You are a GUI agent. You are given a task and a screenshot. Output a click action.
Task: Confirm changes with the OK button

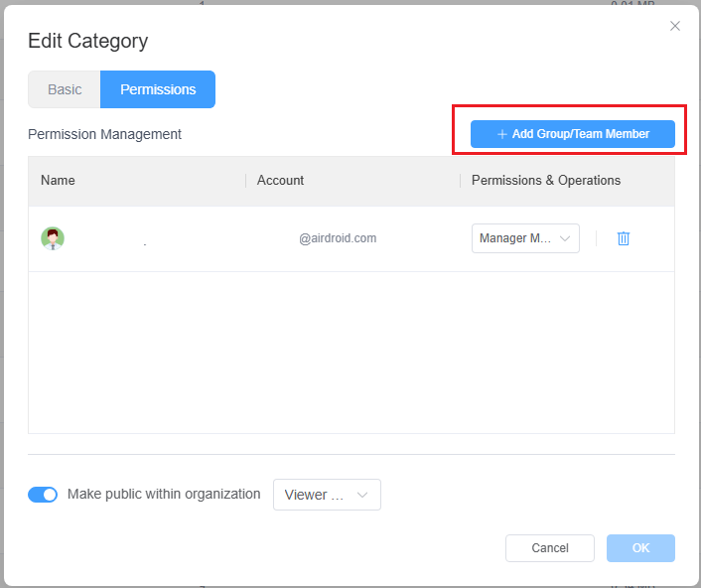(640, 548)
